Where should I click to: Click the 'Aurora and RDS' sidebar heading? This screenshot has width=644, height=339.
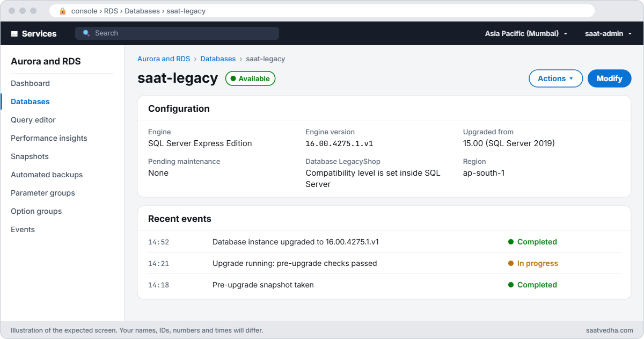46,61
